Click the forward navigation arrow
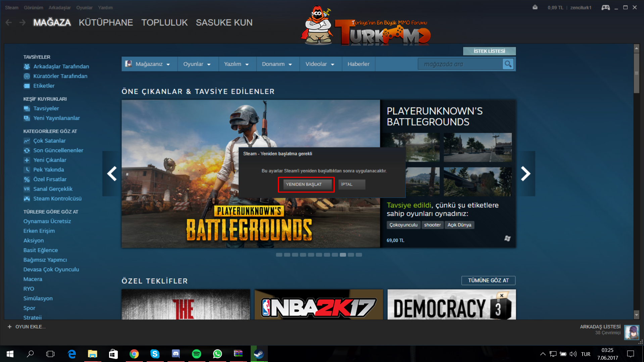Viewport: 644px width, 362px height. click(22, 22)
